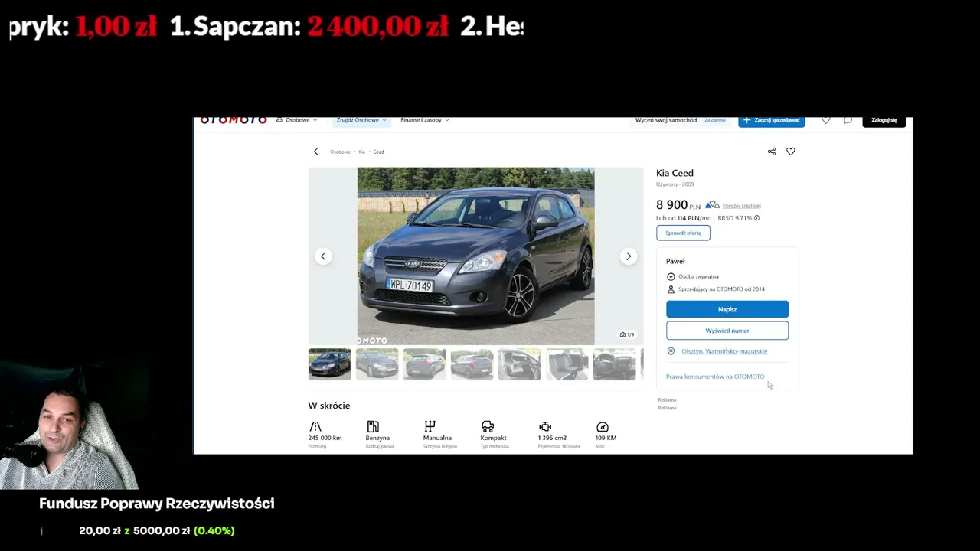This screenshot has width=980, height=551.
Task: Click the location pin icon near Olsztyn
Action: tap(671, 351)
